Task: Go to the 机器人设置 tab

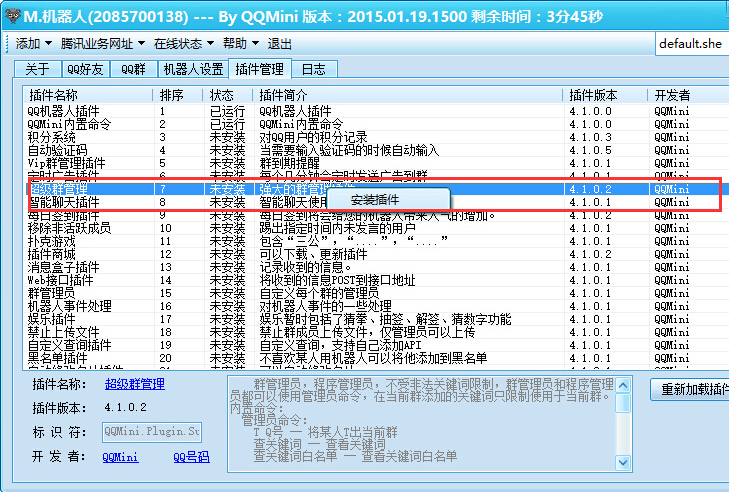Action: 193,69
